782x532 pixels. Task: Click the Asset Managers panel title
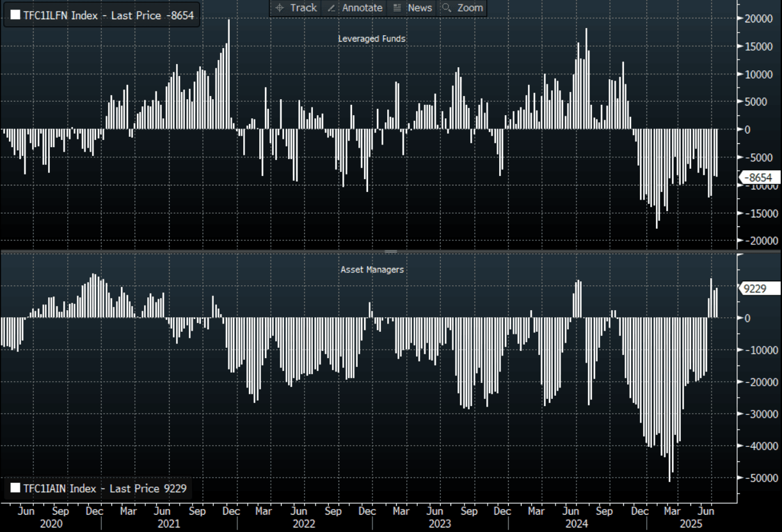372,270
